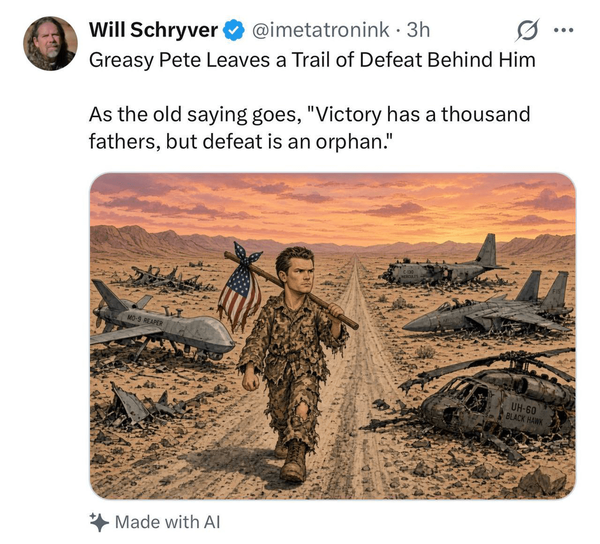600x544 pixels.
Task: Click the 'Victory has a thousand fathers' quote text
Action: coord(310,128)
